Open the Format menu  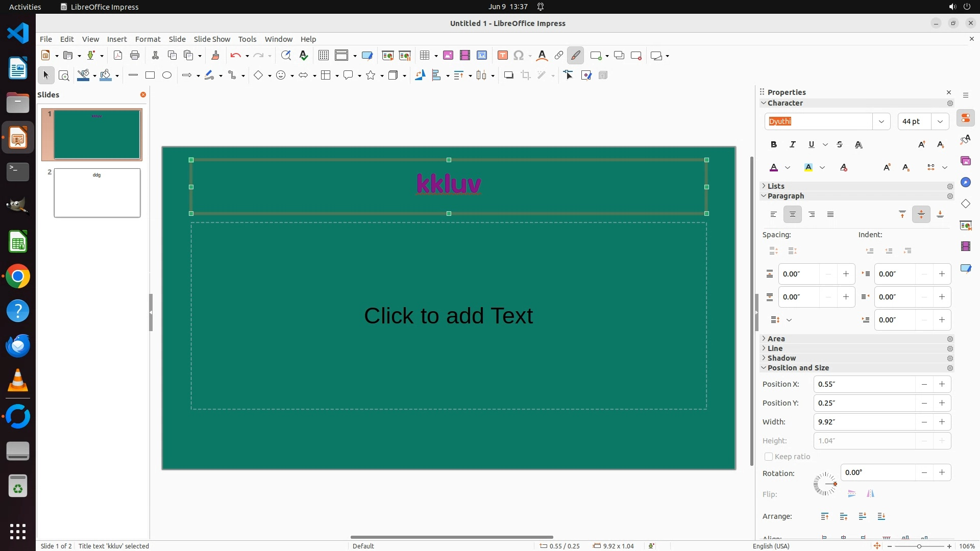[148, 39]
